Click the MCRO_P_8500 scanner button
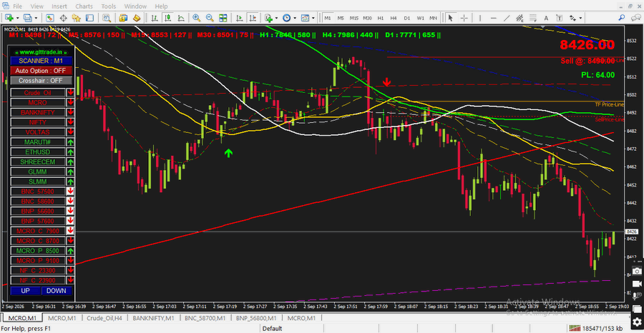644x333 pixels. click(x=38, y=251)
